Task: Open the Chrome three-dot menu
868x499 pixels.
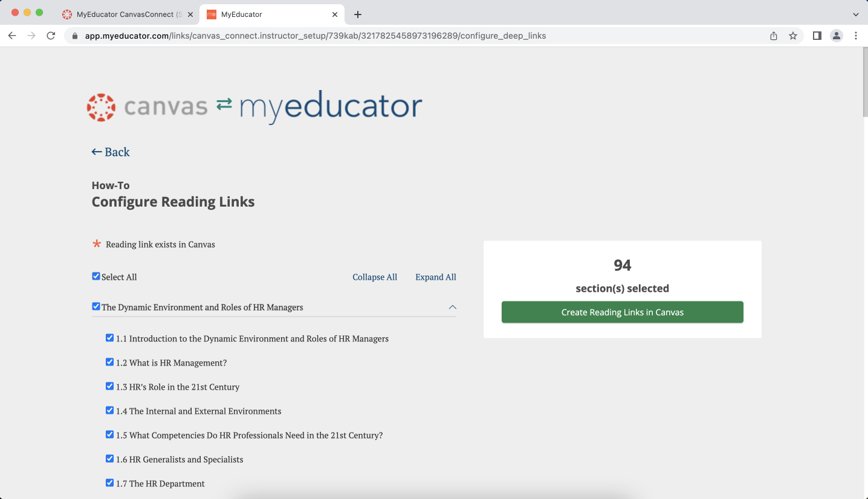Action: [856, 36]
